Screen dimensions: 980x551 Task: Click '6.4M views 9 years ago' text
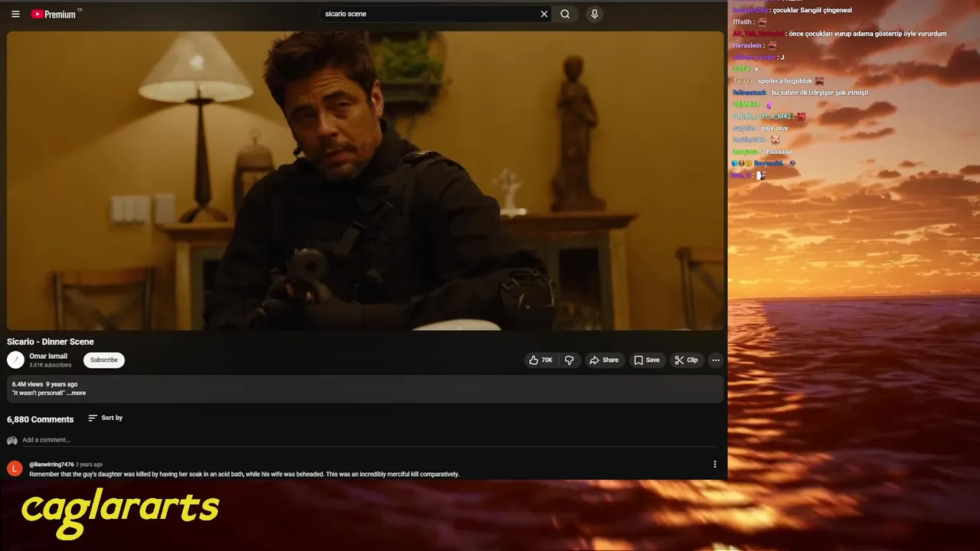click(x=44, y=384)
